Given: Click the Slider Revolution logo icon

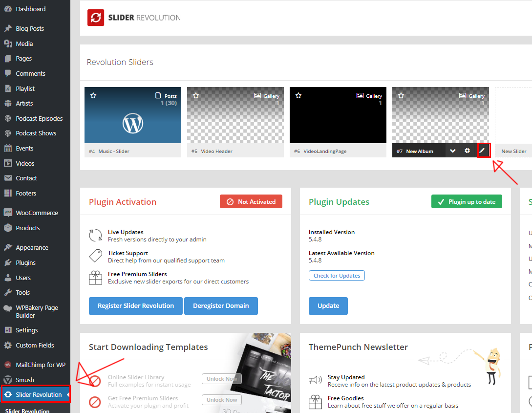Looking at the screenshot, I should [x=96, y=18].
